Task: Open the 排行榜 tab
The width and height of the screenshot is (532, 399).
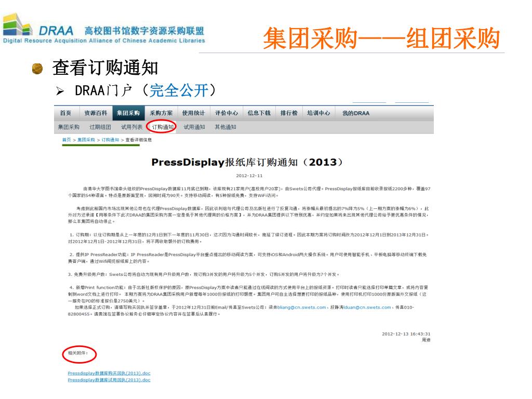Action: pyautogui.click(x=289, y=113)
